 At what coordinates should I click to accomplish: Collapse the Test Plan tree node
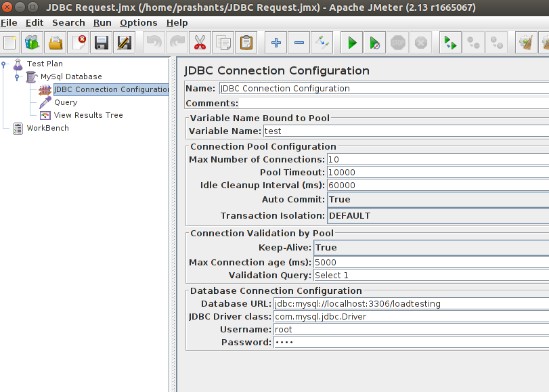(4, 64)
